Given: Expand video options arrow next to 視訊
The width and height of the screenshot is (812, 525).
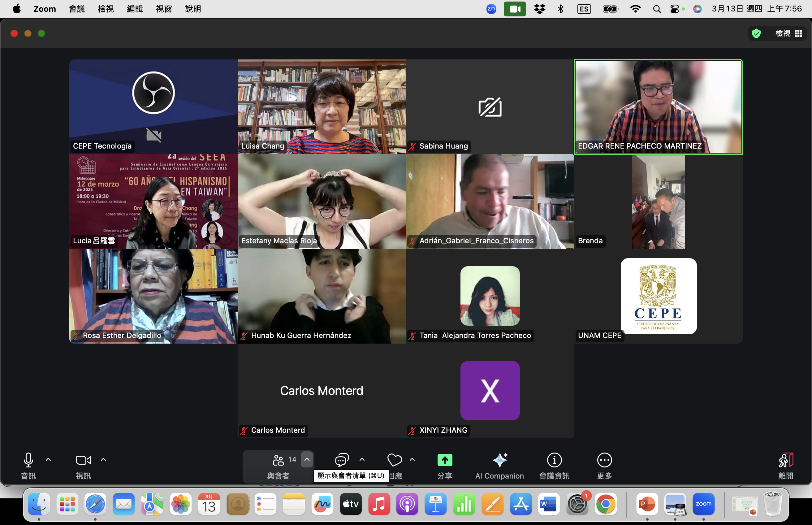Looking at the screenshot, I should pyautogui.click(x=103, y=460).
